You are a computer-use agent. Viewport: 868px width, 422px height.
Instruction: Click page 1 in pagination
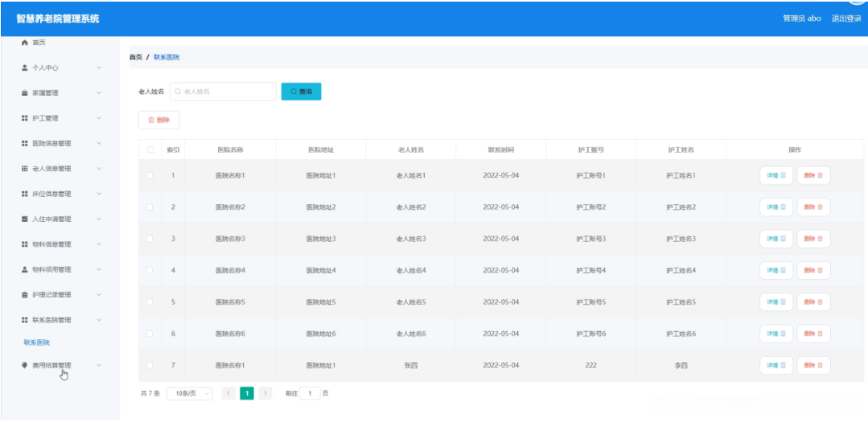coord(247,393)
